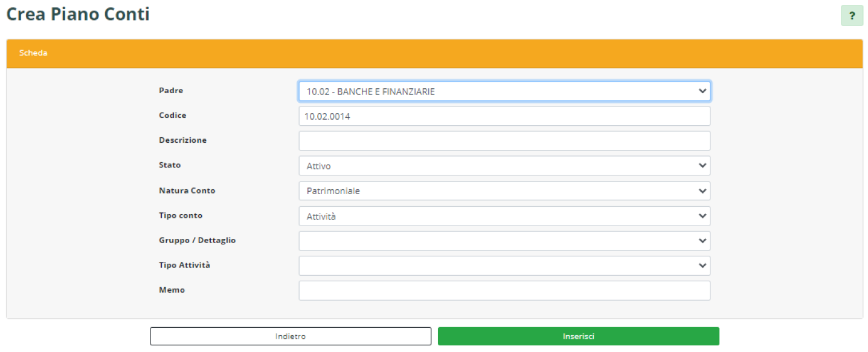Screen dimensions: 868x352
Task: Click the Memo label text
Action: pyautogui.click(x=172, y=290)
